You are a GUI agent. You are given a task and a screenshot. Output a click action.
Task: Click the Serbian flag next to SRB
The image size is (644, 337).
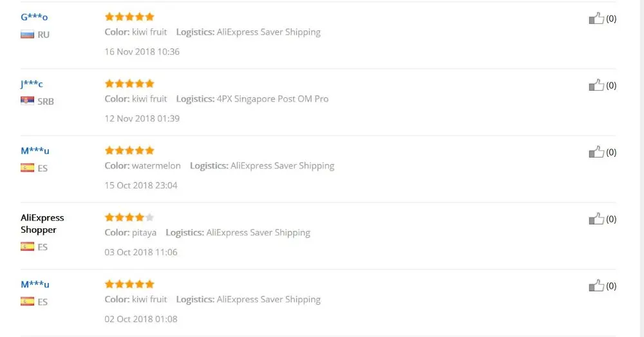(x=28, y=101)
